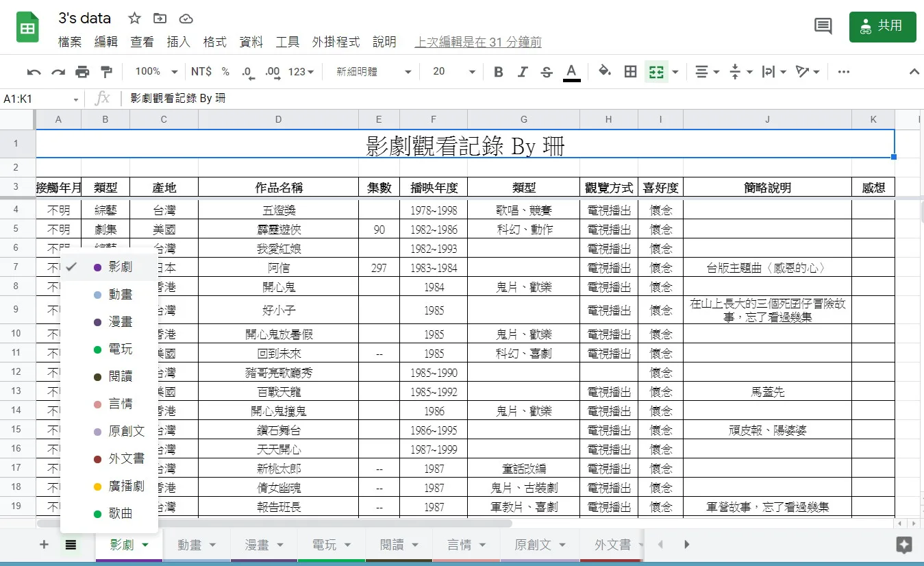This screenshot has height=566, width=924.
Task: Toggle strikethrough formatting
Action: point(547,72)
